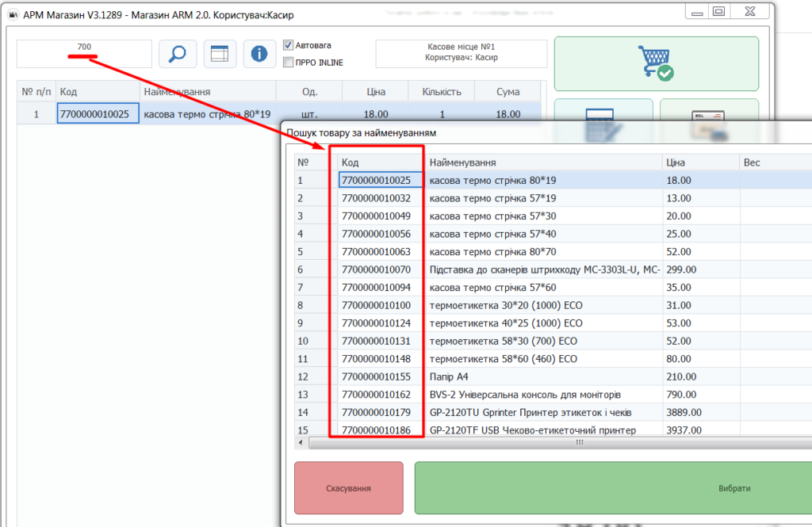Click the red Скасування button

[349, 488]
